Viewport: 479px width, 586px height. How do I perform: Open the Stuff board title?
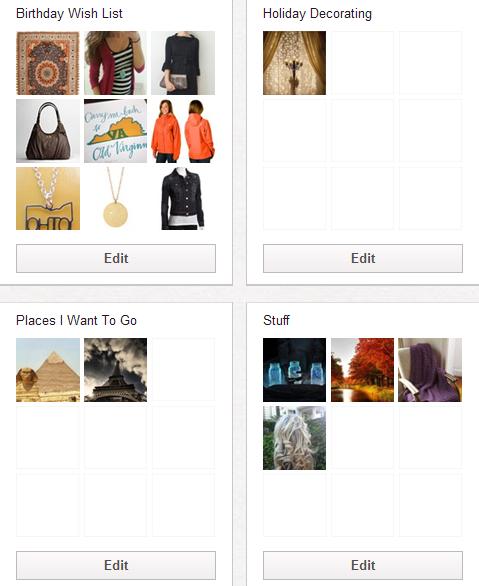point(276,320)
